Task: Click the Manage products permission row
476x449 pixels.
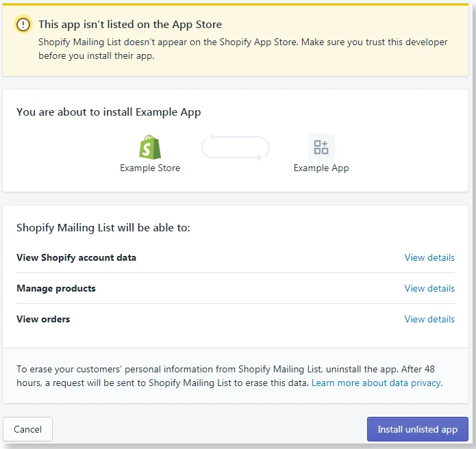Action: [x=56, y=288]
